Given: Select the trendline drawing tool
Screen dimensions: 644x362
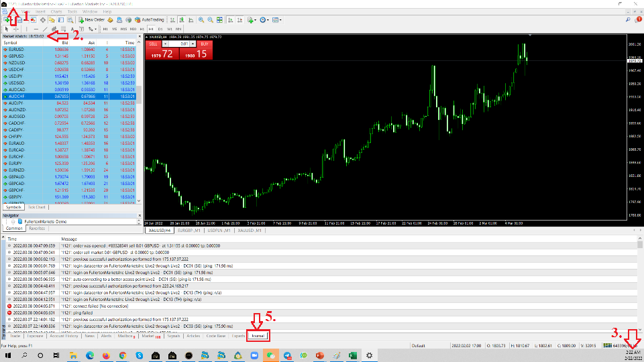Looking at the screenshot, I should point(45,29).
